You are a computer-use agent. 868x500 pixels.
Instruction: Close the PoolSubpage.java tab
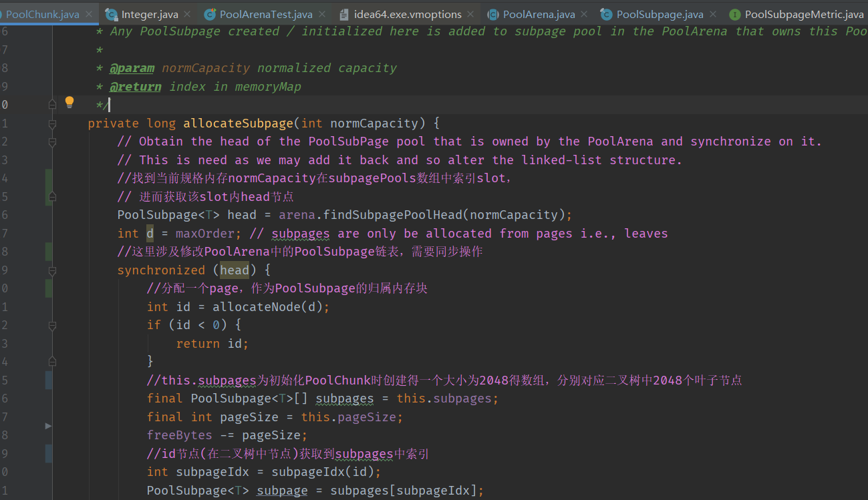[712, 14]
